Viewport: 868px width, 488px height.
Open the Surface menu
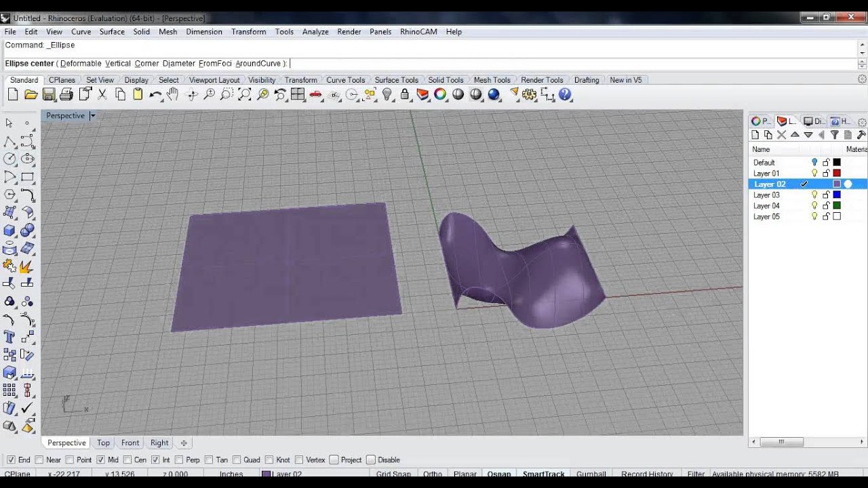click(112, 32)
